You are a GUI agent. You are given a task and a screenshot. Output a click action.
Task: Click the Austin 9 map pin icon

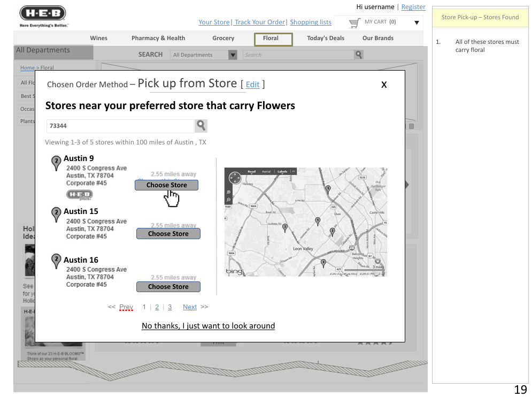coord(56,163)
